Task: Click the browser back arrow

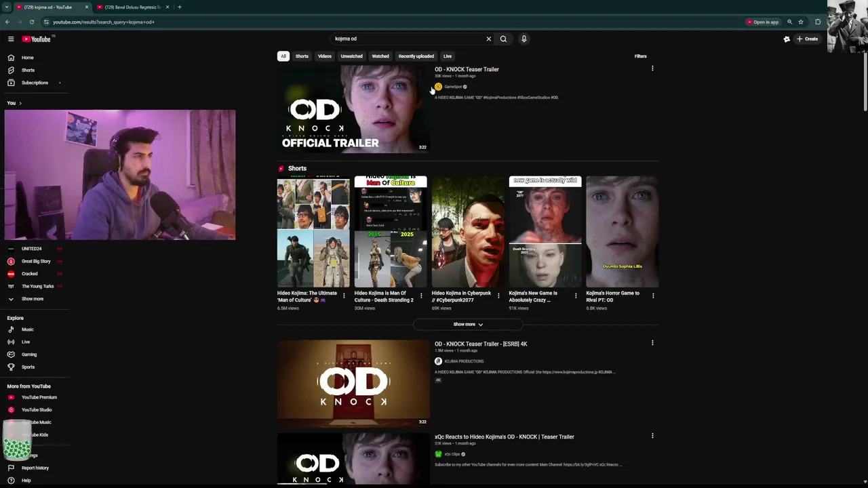Action: [x=7, y=22]
